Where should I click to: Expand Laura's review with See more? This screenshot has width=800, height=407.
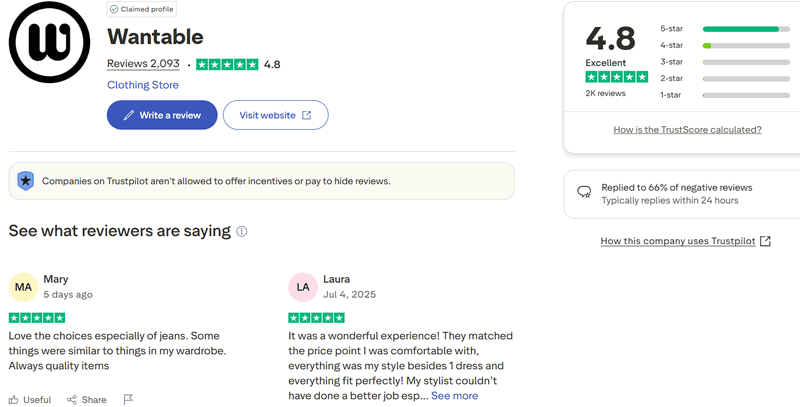(x=454, y=396)
